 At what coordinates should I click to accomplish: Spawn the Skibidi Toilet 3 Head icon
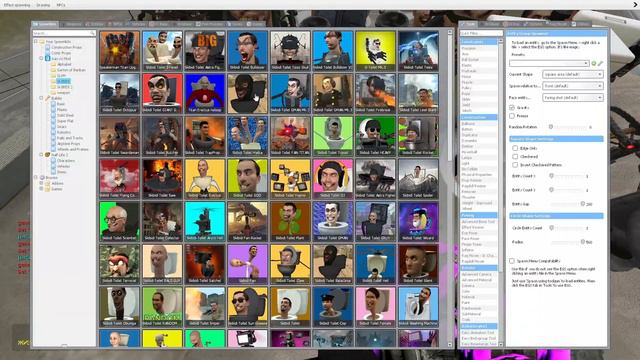162,51
